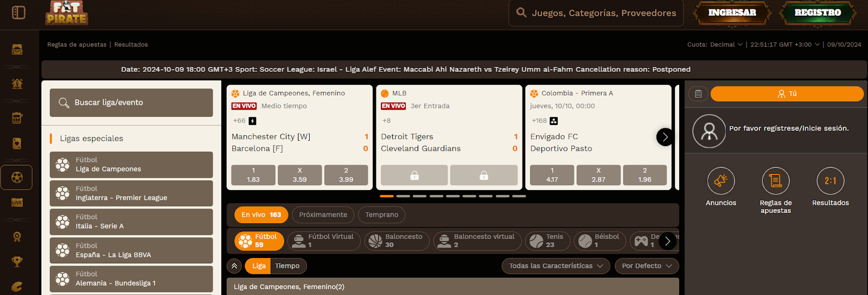Focus the Buscar liga/evento search field
The height and width of the screenshot is (295, 868).
pyautogui.click(x=131, y=103)
